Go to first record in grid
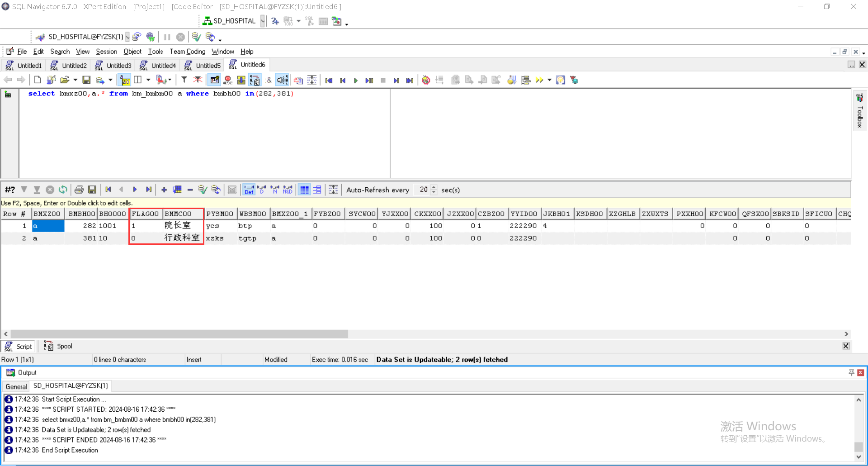The height and width of the screenshot is (466, 868). tap(108, 190)
